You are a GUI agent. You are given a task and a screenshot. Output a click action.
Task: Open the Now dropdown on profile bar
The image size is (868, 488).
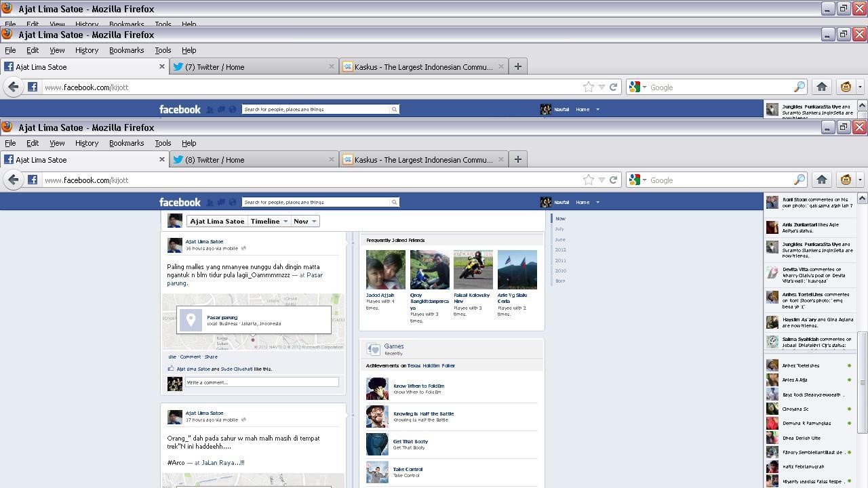point(304,221)
